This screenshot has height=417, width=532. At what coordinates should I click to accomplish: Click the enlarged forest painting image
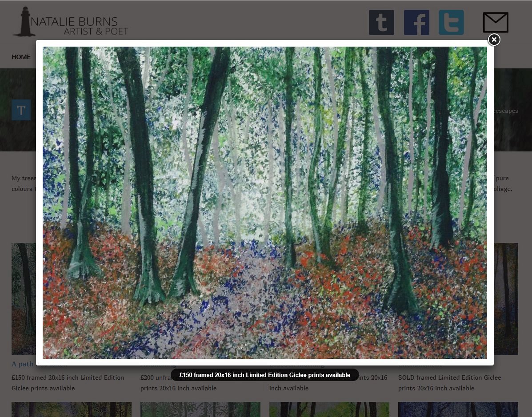pos(264,202)
